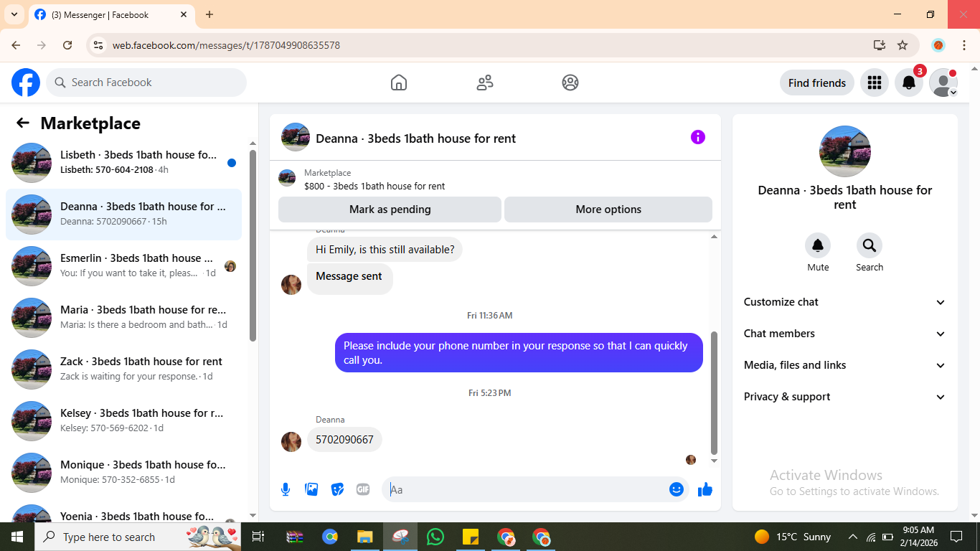Click the Mark as pending button
The image size is (980, 551).
coord(390,209)
